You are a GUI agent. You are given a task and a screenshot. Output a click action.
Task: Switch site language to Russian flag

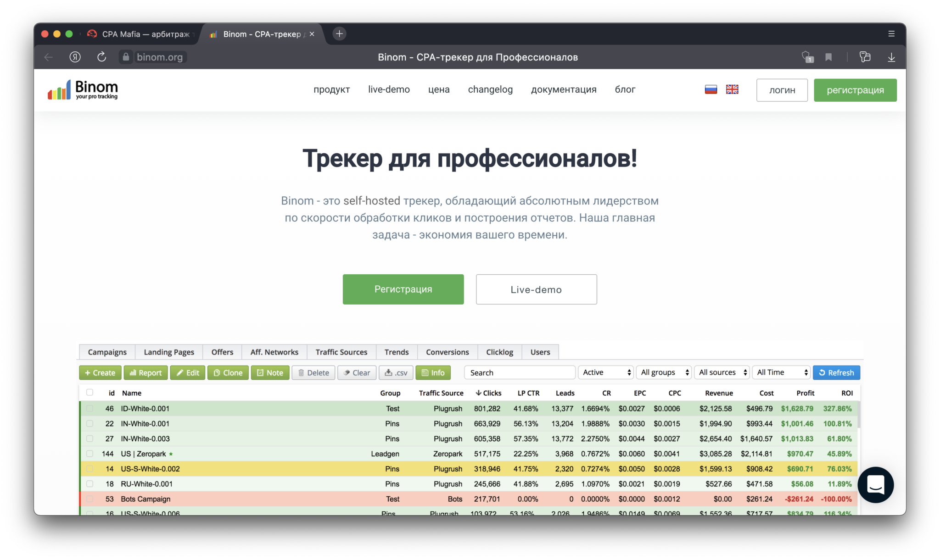pyautogui.click(x=711, y=89)
